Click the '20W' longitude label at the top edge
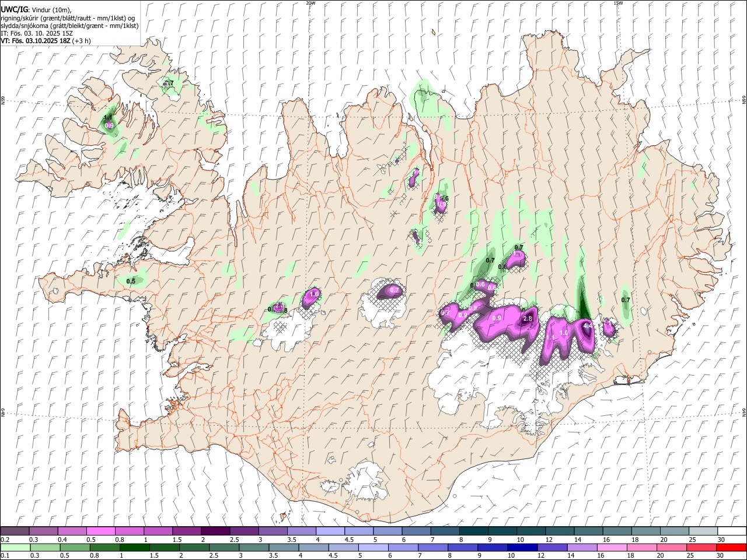Viewport: 747px width, 560px height. pyautogui.click(x=310, y=3)
